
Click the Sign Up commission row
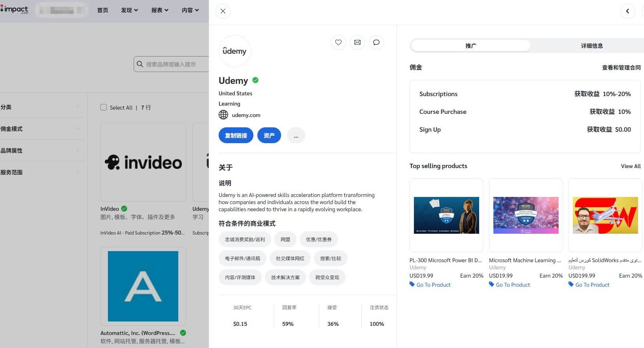(x=525, y=129)
